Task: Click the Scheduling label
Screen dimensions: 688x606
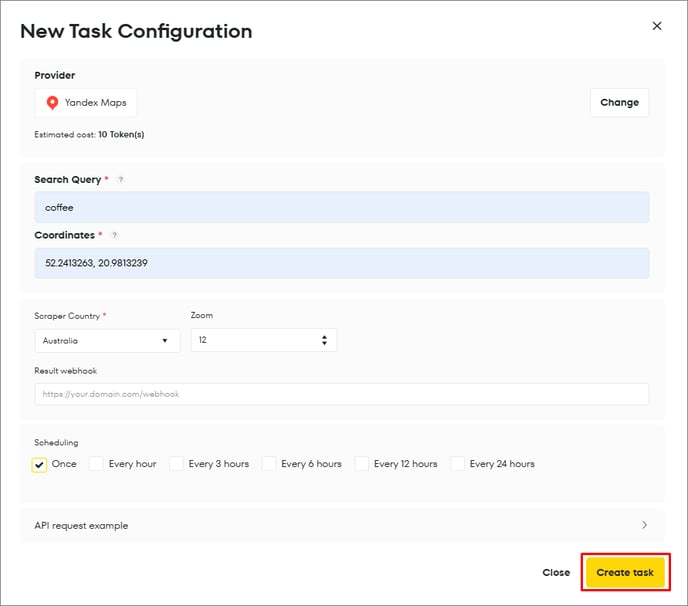Action: point(56,442)
